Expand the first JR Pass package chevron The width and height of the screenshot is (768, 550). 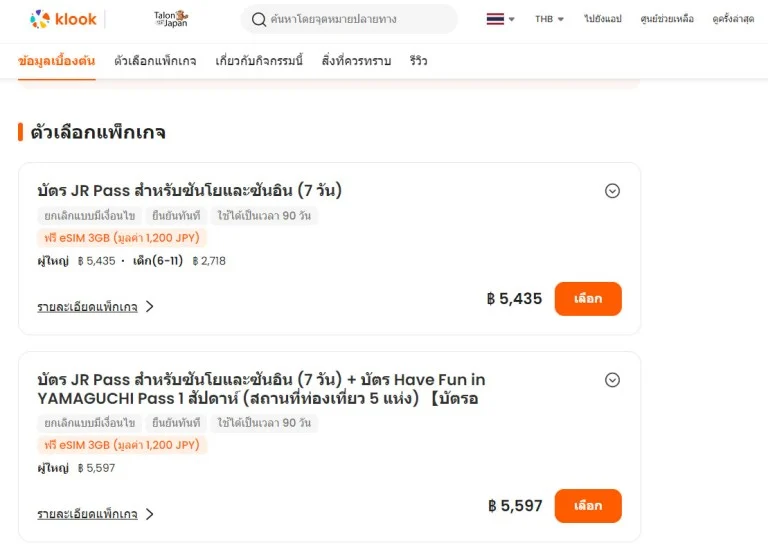tap(612, 191)
